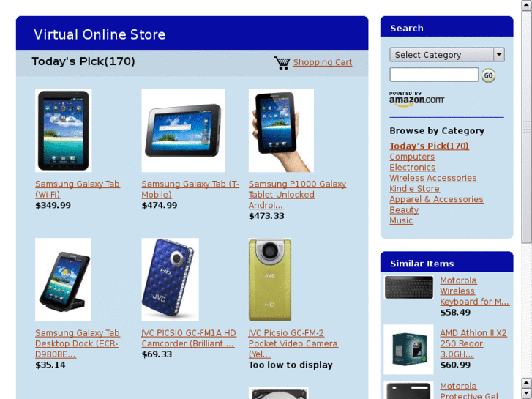Open Samsung P1000 Galaxy Tablet Unlocked link
This screenshot has height=399, width=532.
297,195
